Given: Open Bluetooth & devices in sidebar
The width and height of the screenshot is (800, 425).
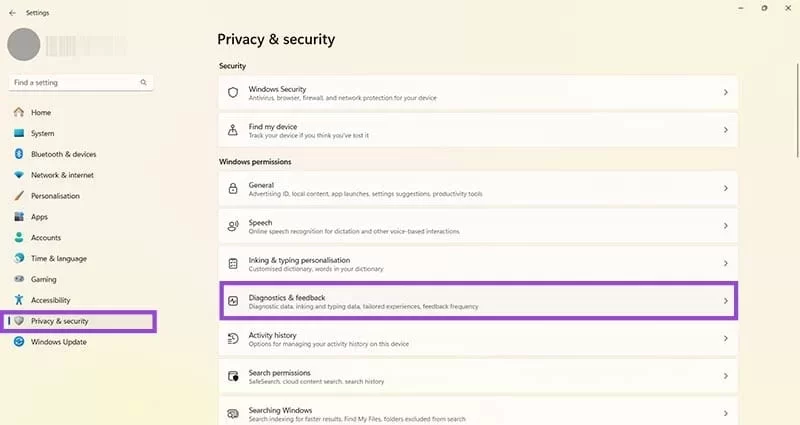Looking at the screenshot, I should tap(63, 154).
